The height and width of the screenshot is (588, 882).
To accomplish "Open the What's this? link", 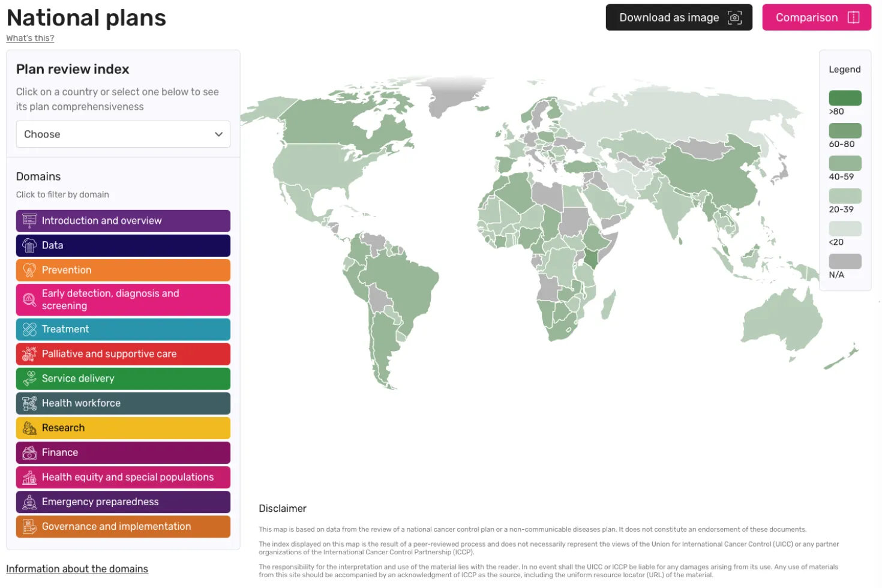I will (x=30, y=38).
